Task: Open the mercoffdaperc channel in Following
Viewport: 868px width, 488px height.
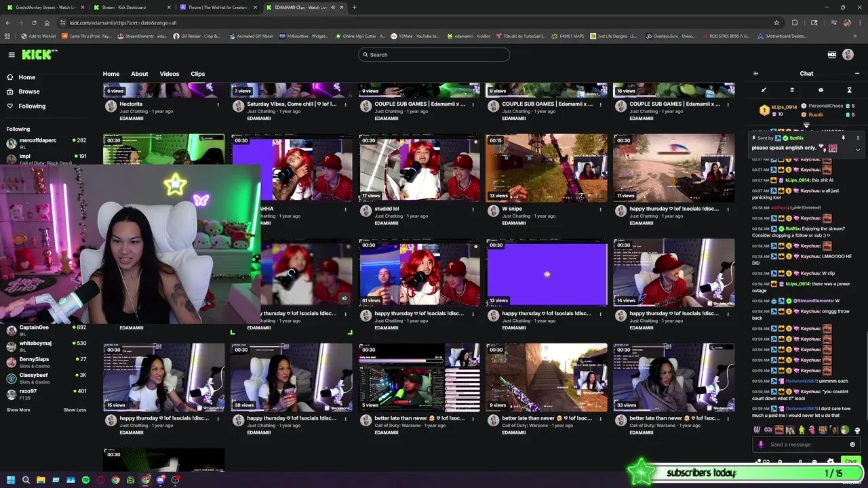Action: coord(46,144)
